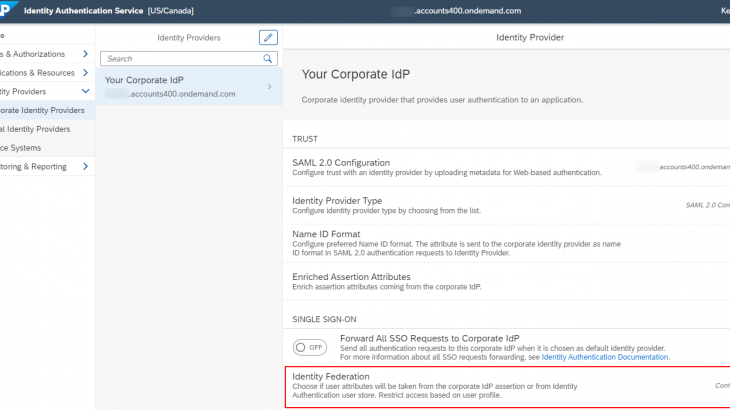Open the Identity Federation setting

[330, 377]
